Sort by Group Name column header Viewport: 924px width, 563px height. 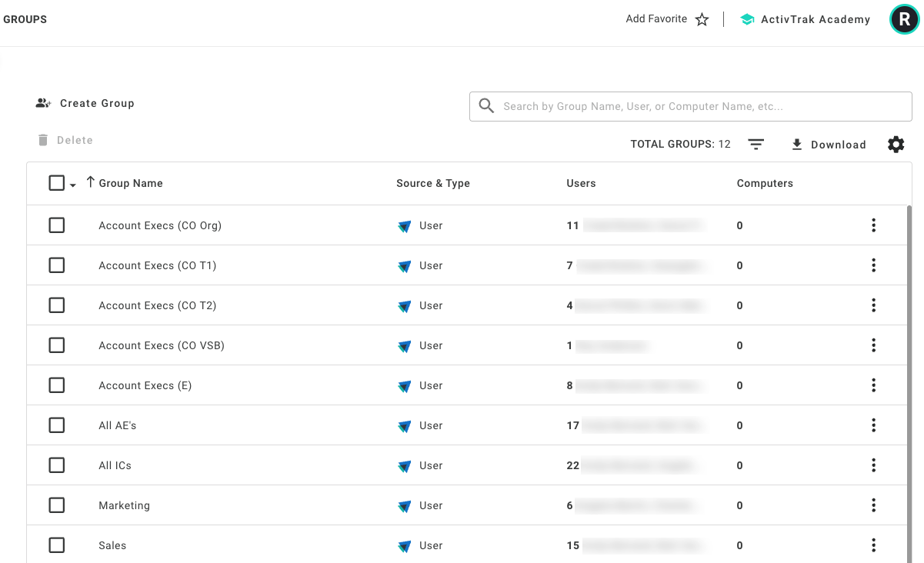click(x=131, y=183)
